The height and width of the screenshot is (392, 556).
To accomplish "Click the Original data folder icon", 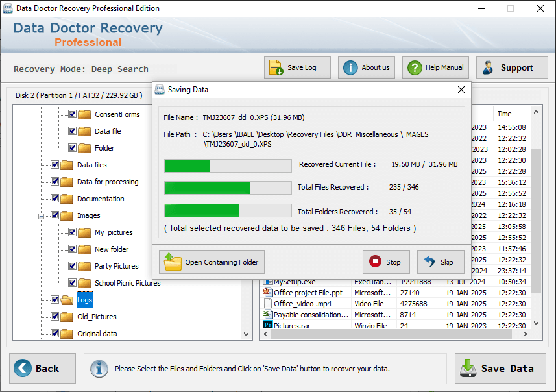I will click(x=67, y=334).
